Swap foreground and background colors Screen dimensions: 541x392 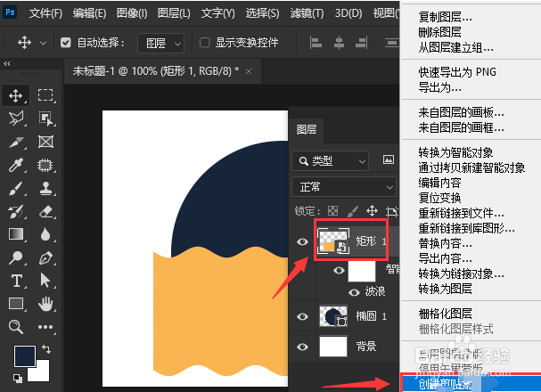click(46, 349)
